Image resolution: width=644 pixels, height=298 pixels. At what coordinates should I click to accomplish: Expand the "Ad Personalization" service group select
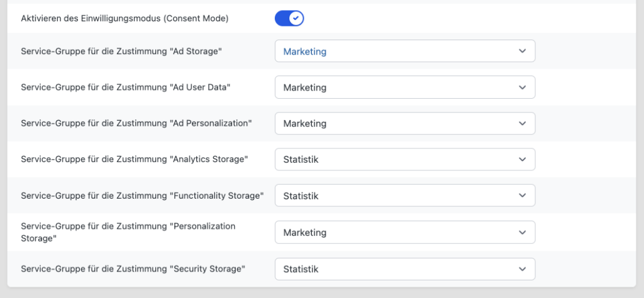tap(405, 123)
